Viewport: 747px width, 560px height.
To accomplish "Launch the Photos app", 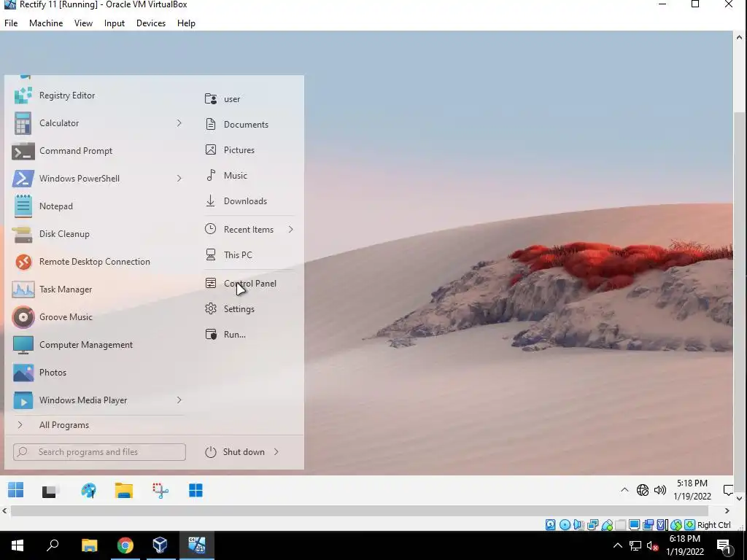I will coord(53,373).
